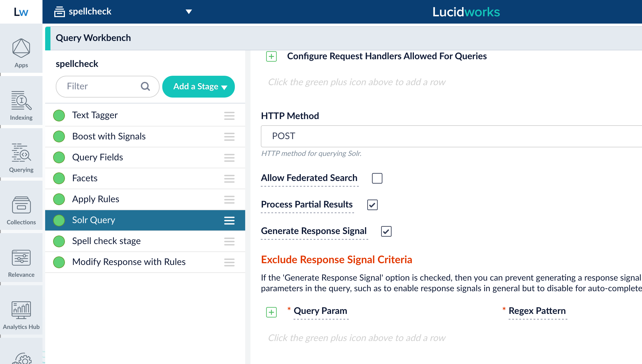The width and height of the screenshot is (642, 364).
Task: Click the Lucidworks logo
Action: (466, 12)
